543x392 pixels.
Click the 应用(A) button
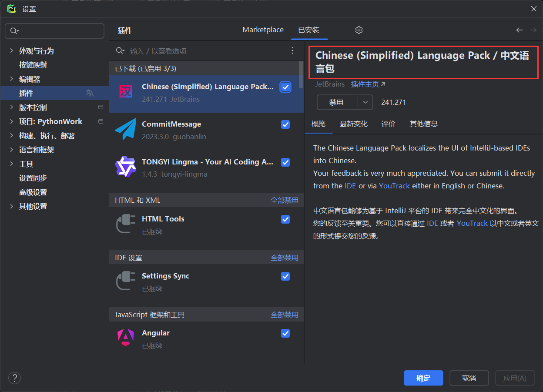pos(515,378)
